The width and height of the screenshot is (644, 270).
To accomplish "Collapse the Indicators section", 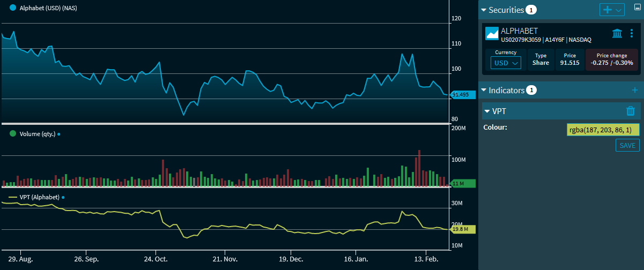I will pos(484,91).
